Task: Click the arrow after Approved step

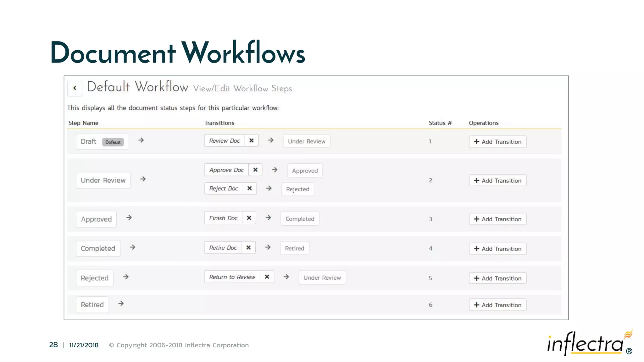Action: [129, 217]
